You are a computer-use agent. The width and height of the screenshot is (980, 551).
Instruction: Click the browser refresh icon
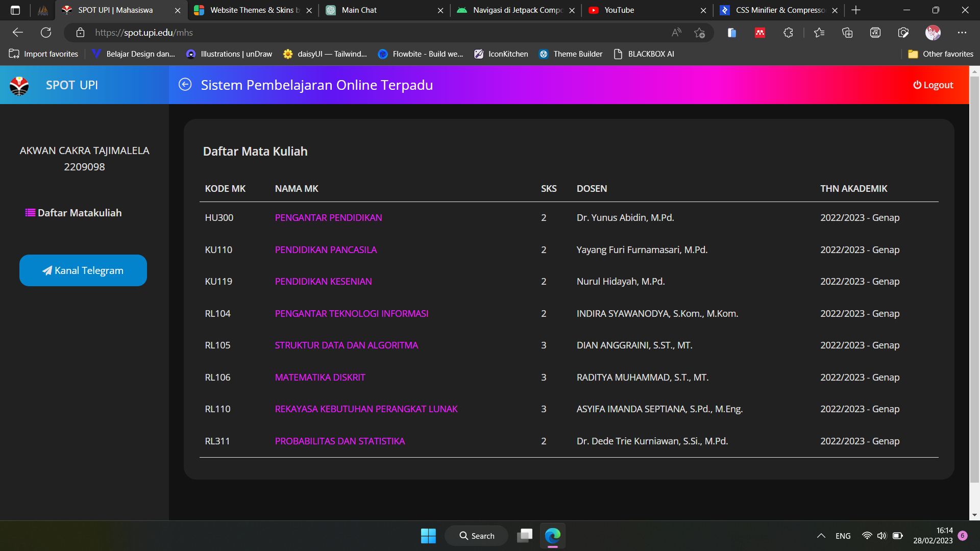point(46,33)
